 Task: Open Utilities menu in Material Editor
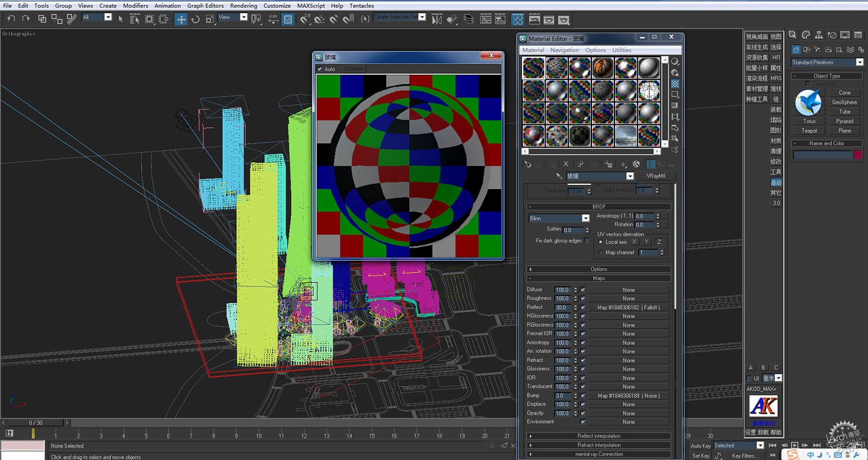(x=621, y=50)
